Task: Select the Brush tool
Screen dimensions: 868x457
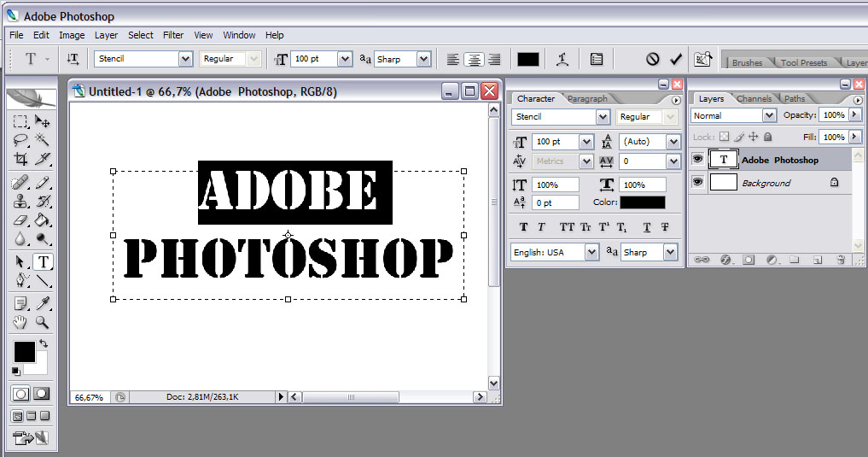Action: click(43, 182)
